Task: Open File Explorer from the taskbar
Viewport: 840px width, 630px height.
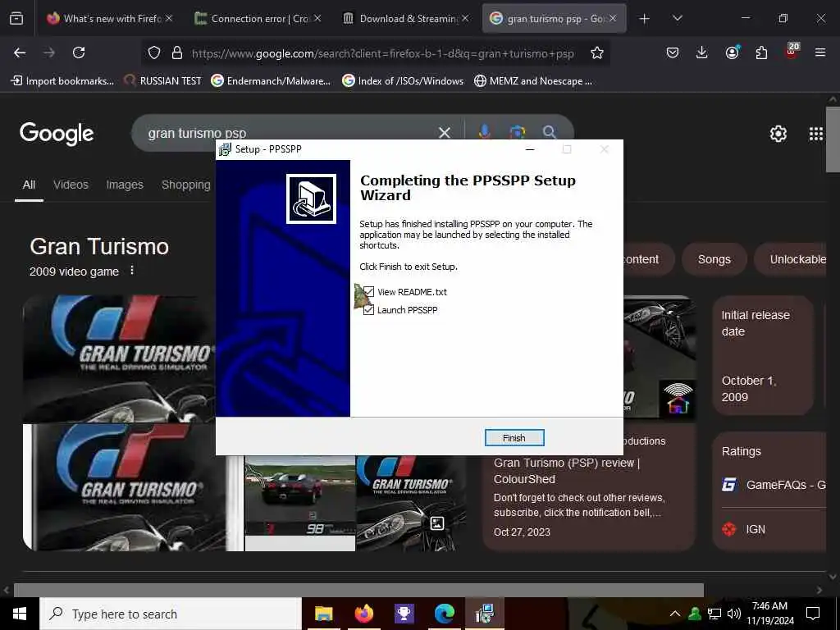Action: click(x=323, y=614)
